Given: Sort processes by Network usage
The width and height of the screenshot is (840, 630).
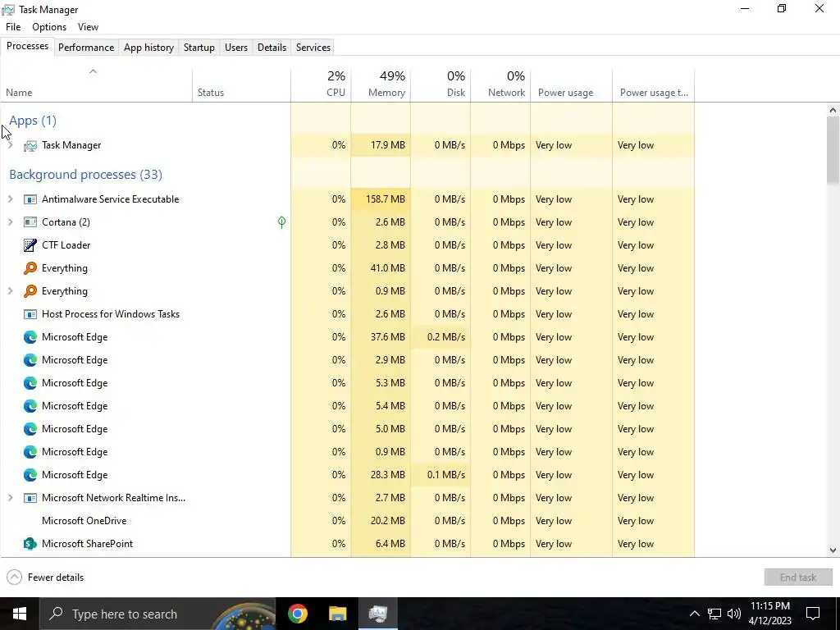Looking at the screenshot, I should (x=501, y=85).
